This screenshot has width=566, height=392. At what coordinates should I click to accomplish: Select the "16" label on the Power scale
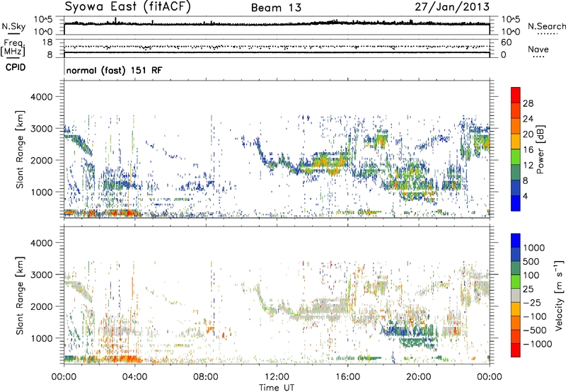(x=528, y=150)
